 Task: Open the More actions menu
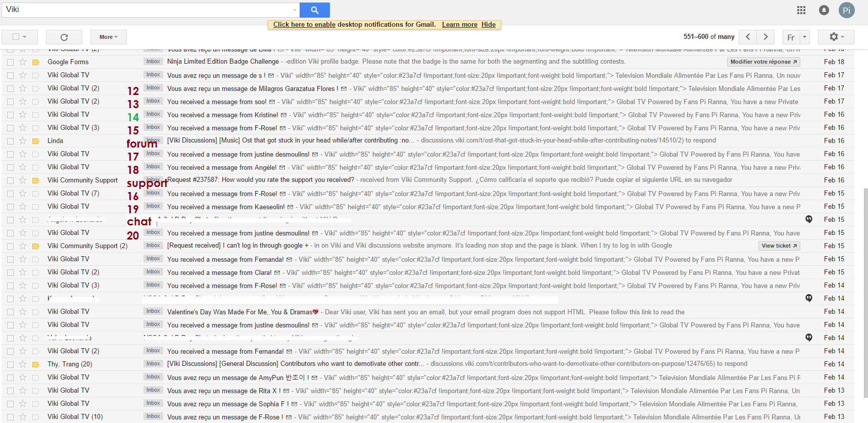109,37
